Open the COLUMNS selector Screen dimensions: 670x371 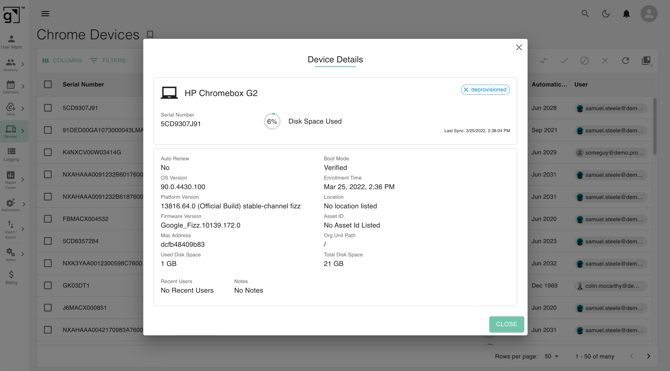tap(62, 61)
